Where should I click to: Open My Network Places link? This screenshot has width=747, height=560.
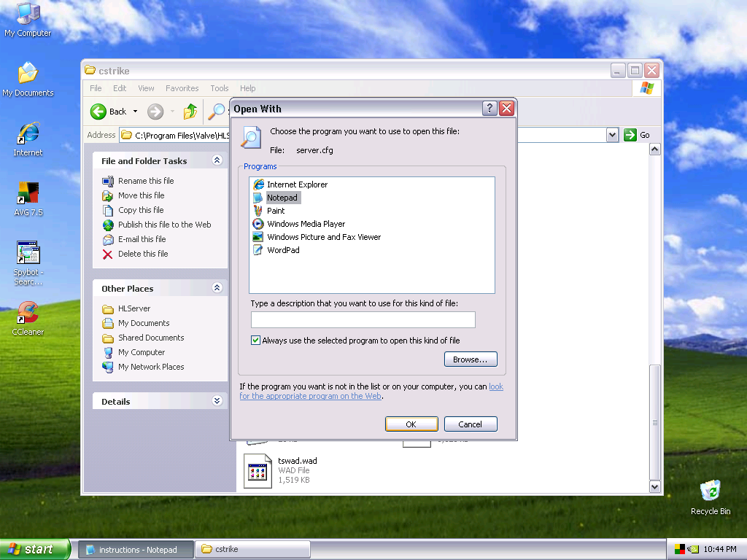pyautogui.click(x=143, y=367)
